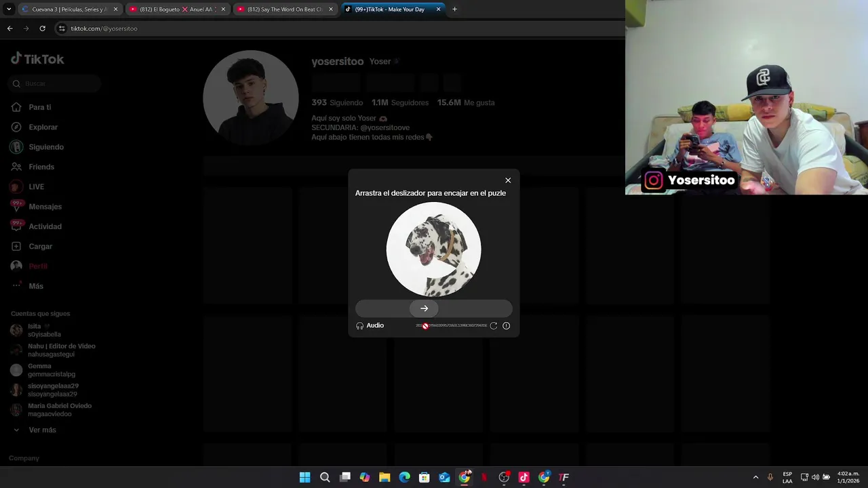Open Perfil in the sidebar
868x488 pixels.
[37, 266]
